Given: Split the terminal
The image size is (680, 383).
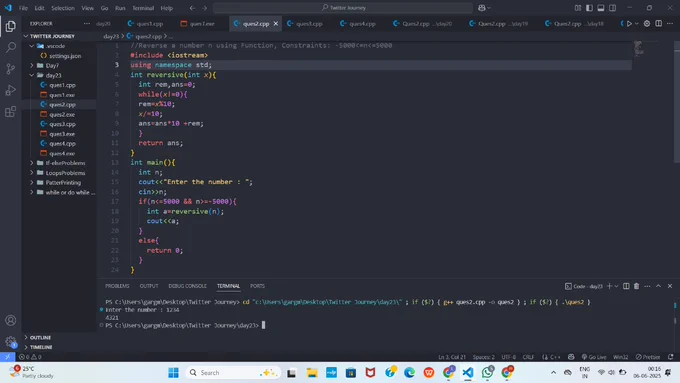Looking at the screenshot, I should [626, 286].
